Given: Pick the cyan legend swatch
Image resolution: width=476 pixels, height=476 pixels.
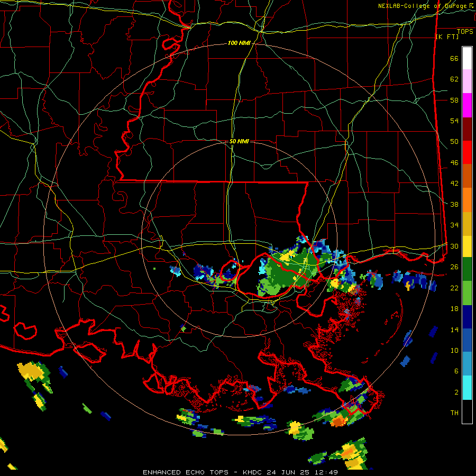Looking at the screenshot, I should tap(467, 388).
